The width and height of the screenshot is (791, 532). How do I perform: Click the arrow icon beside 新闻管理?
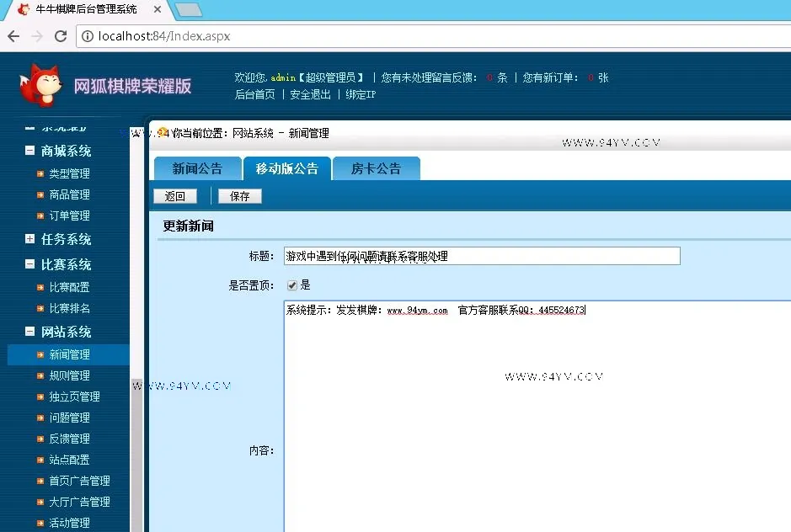pyautogui.click(x=40, y=355)
